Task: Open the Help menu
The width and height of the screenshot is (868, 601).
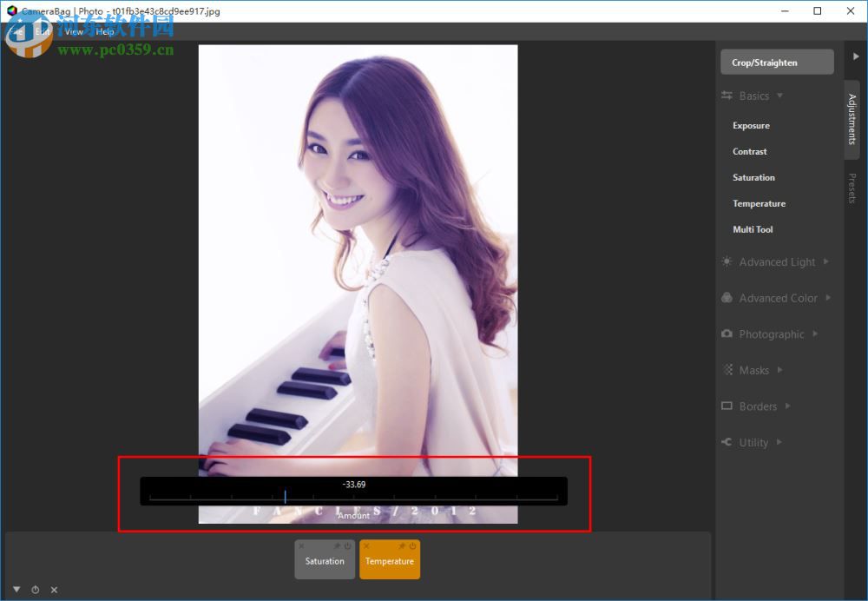Action: (x=105, y=31)
